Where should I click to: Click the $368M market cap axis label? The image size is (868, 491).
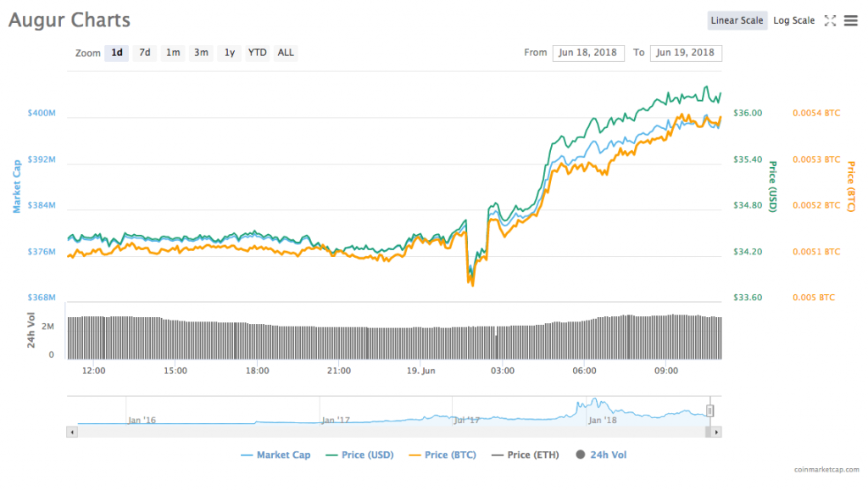(x=42, y=298)
